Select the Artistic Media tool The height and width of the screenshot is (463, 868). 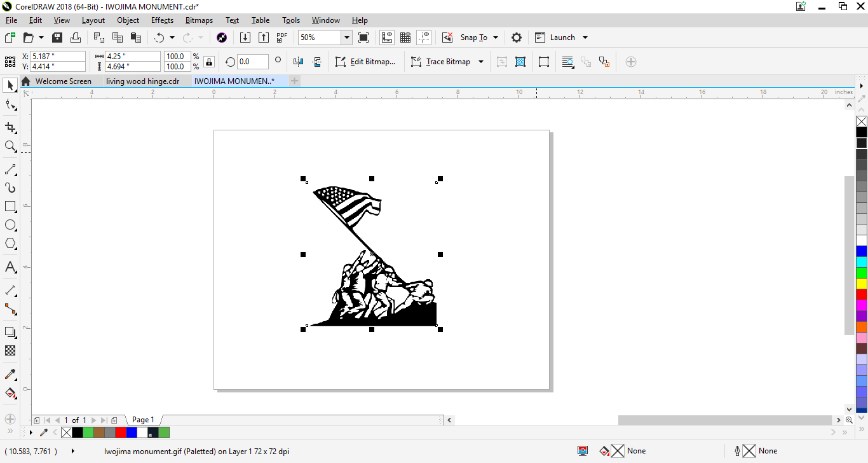[x=10, y=188]
